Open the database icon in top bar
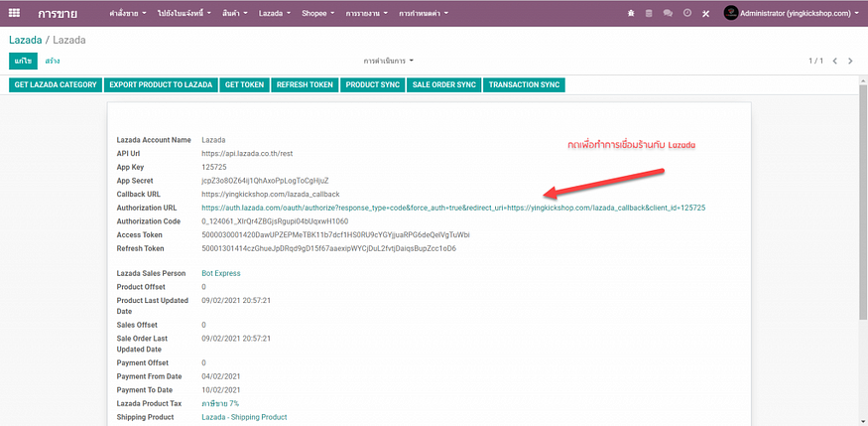This screenshot has width=868, height=426. pyautogui.click(x=649, y=13)
